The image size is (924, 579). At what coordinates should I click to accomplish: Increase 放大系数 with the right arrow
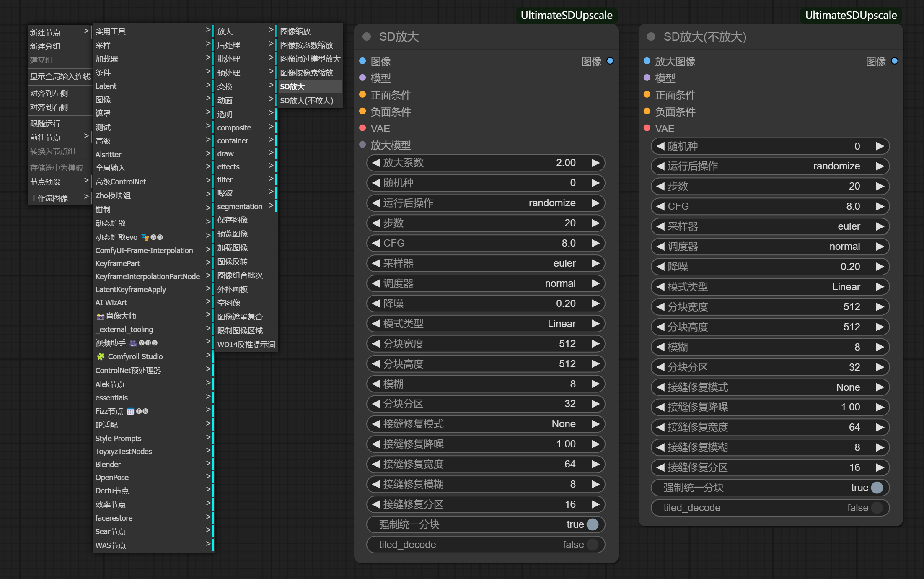[595, 163]
